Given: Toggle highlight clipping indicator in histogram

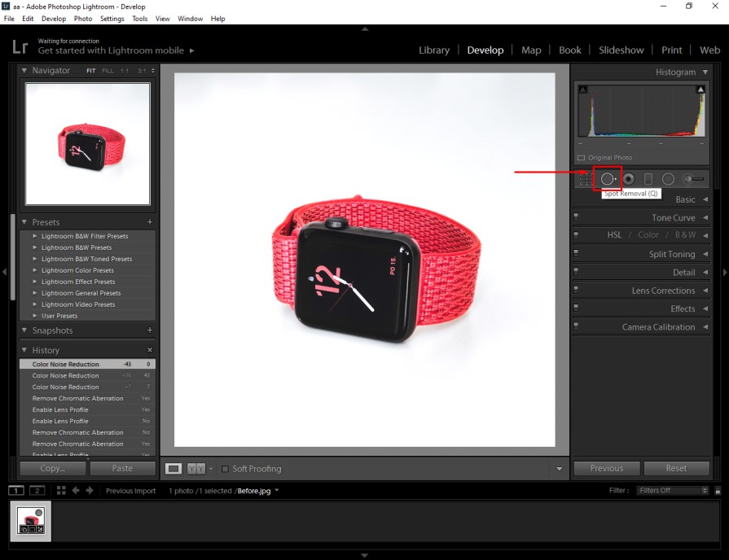Looking at the screenshot, I should point(700,90).
